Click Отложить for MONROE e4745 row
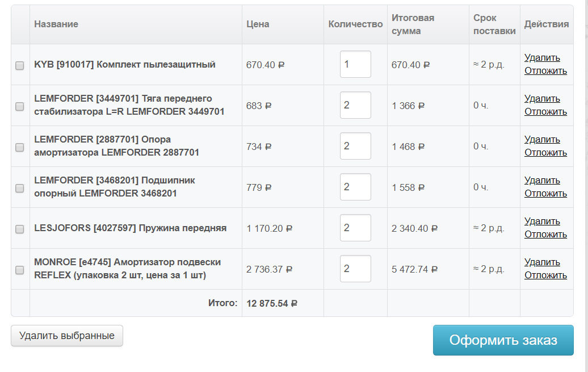Image resolution: width=588 pixels, height=372 pixels. [545, 275]
